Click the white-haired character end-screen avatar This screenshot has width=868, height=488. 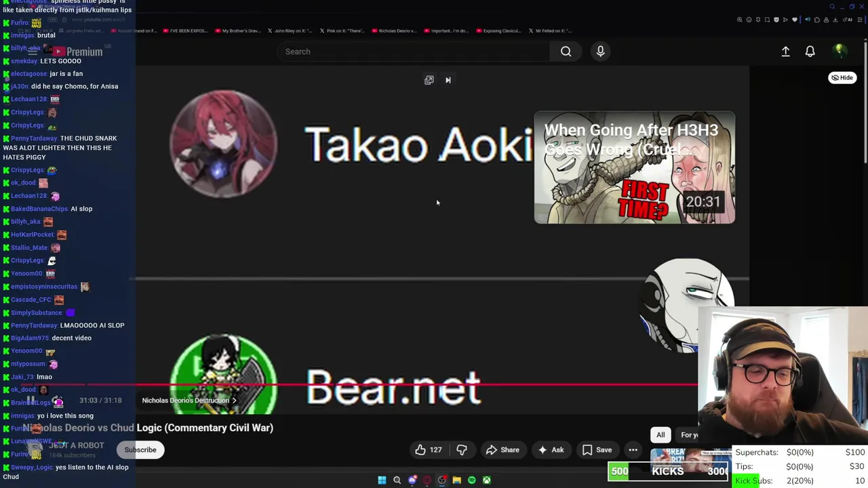(686, 304)
